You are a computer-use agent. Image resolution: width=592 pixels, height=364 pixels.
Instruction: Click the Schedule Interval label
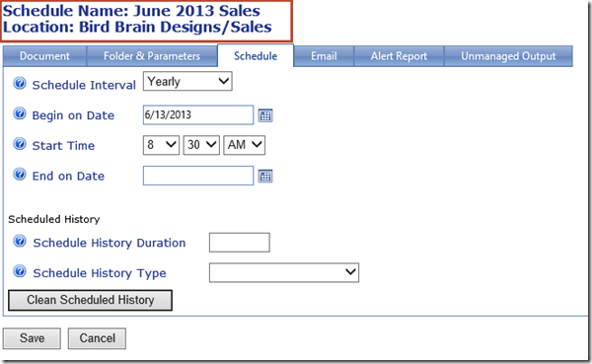pyautogui.click(x=84, y=85)
